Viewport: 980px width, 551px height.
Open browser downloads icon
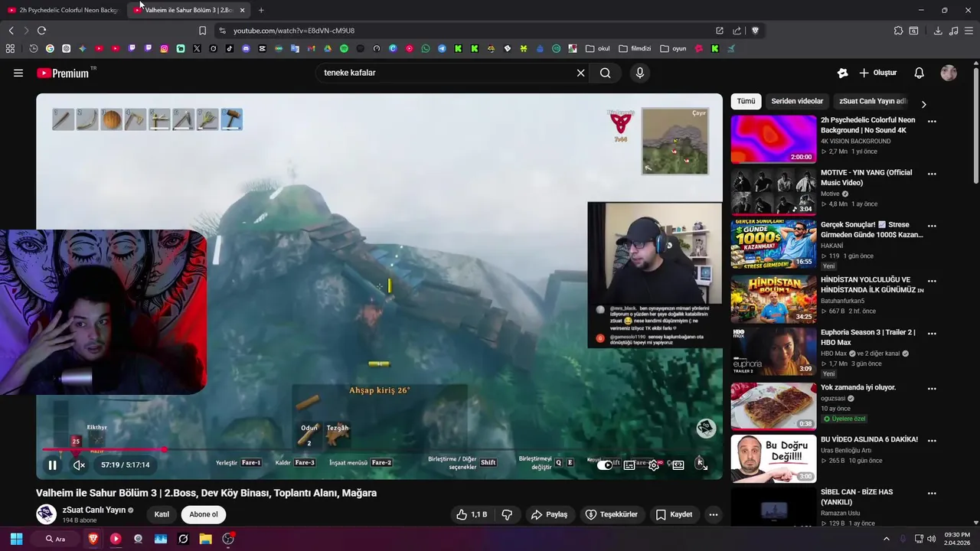pos(938,31)
